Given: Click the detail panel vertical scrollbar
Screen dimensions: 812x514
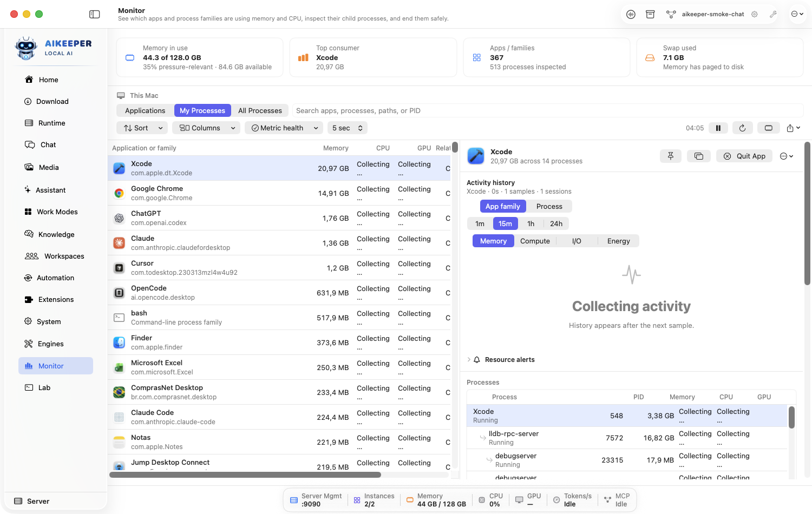Looking at the screenshot, I should 807,213.
